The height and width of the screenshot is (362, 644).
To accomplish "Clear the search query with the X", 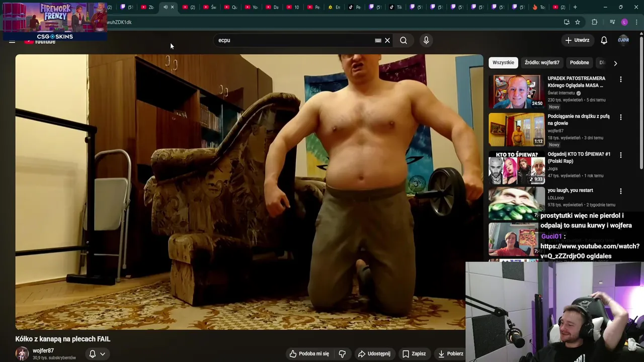I will tap(387, 40).
